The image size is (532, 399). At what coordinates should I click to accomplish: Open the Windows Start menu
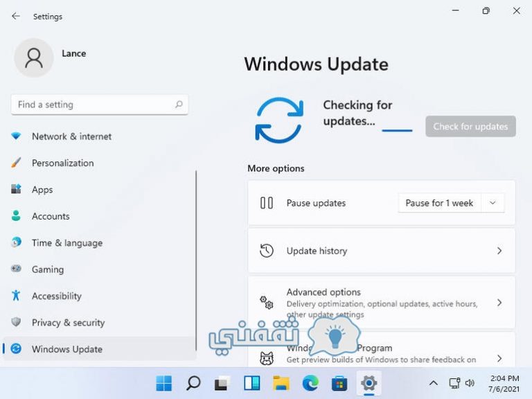[x=164, y=383]
